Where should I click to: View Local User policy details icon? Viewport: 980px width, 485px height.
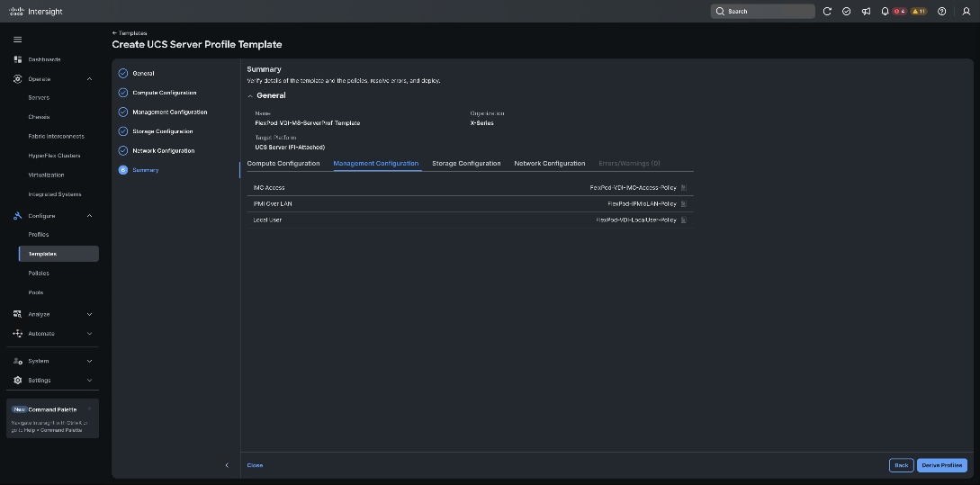684,220
